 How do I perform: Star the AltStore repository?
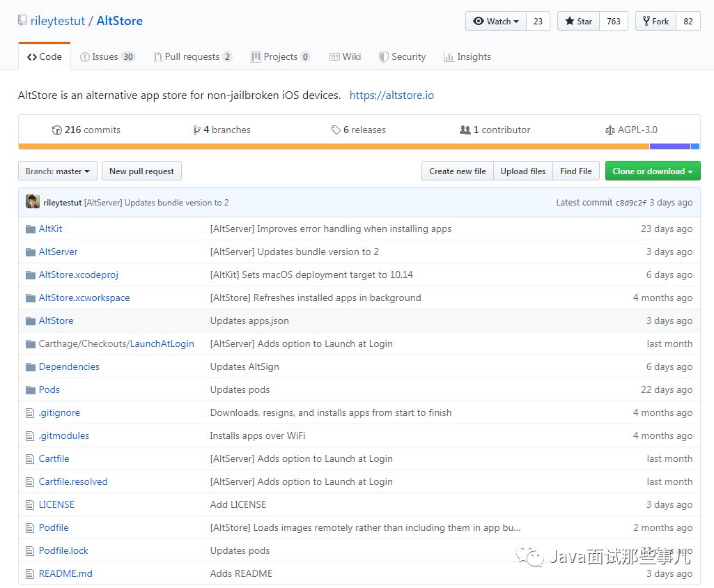(x=579, y=22)
